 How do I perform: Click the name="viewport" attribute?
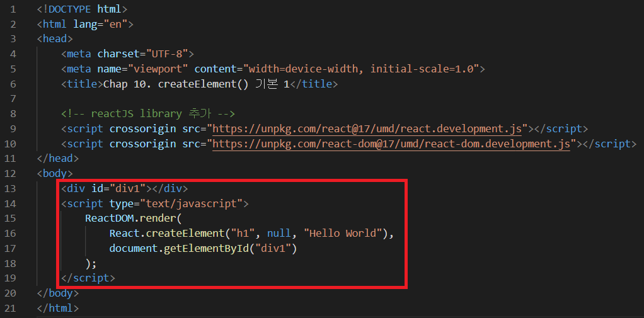point(142,69)
